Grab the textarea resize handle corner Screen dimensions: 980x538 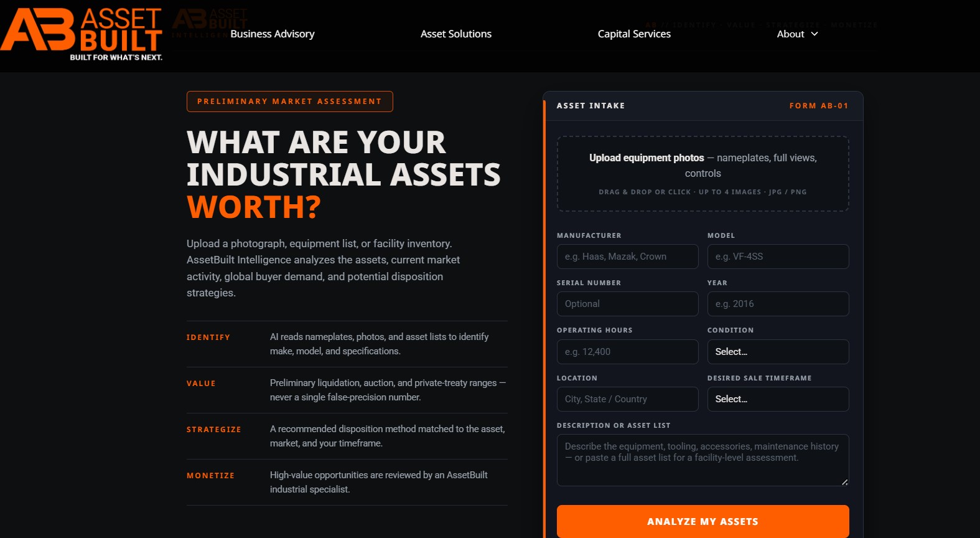(x=844, y=482)
